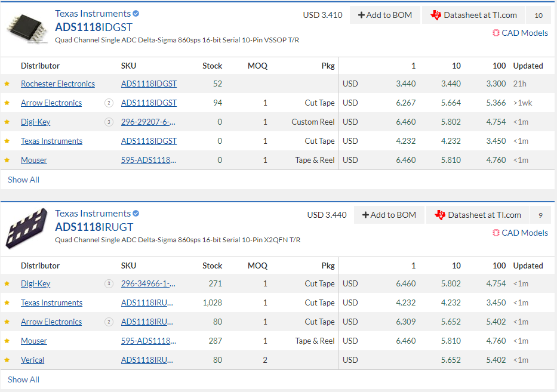This screenshot has width=557, height=392.
Task: Click the star beside Texas Instruments with 1,028 stock
Action: (7, 303)
